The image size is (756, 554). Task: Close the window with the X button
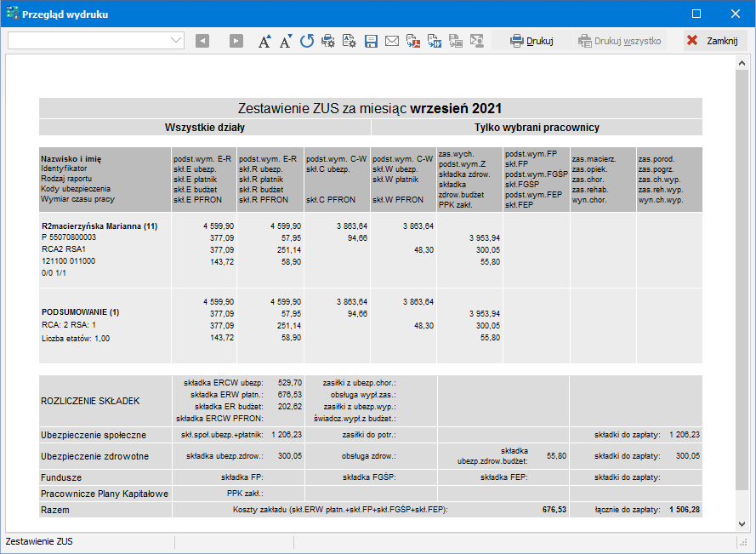click(736, 14)
